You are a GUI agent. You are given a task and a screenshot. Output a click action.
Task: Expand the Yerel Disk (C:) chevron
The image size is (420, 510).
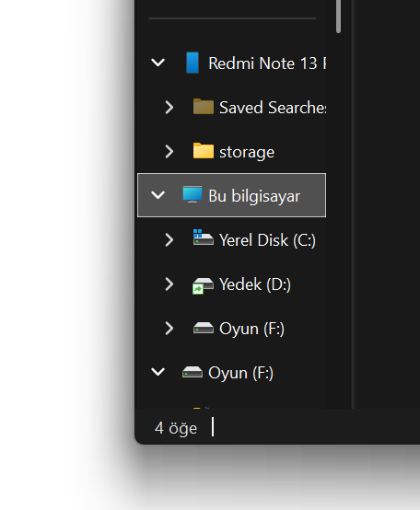pos(169,240)
